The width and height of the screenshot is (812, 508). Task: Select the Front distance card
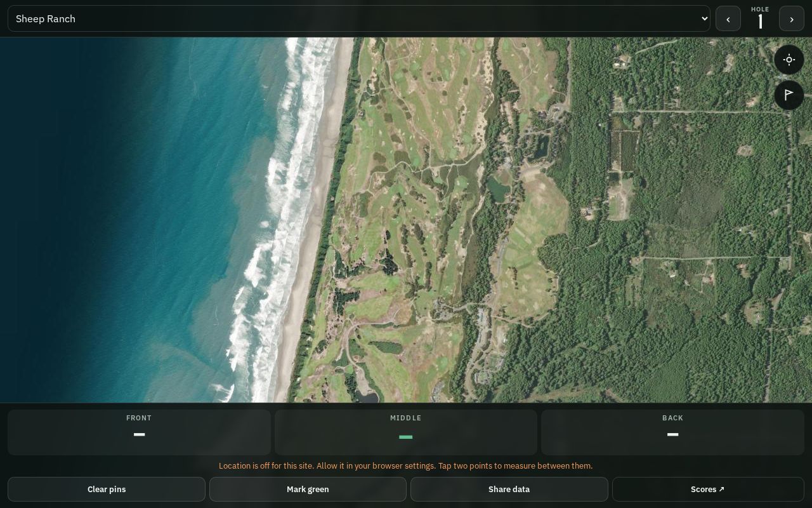(139, 432)
